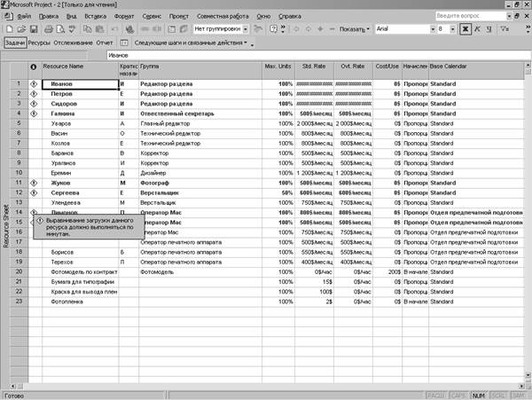Select the Уваров resource name cell
Image resolution: width=532 pixels, height=400 pixels.
[81, 123]
